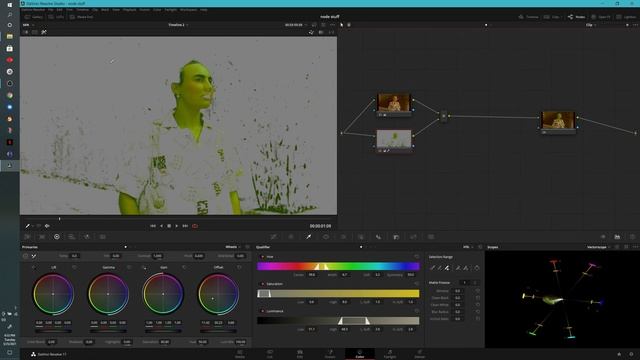
Task: Click inside the Saturation range bar
Action: point(338,293)
